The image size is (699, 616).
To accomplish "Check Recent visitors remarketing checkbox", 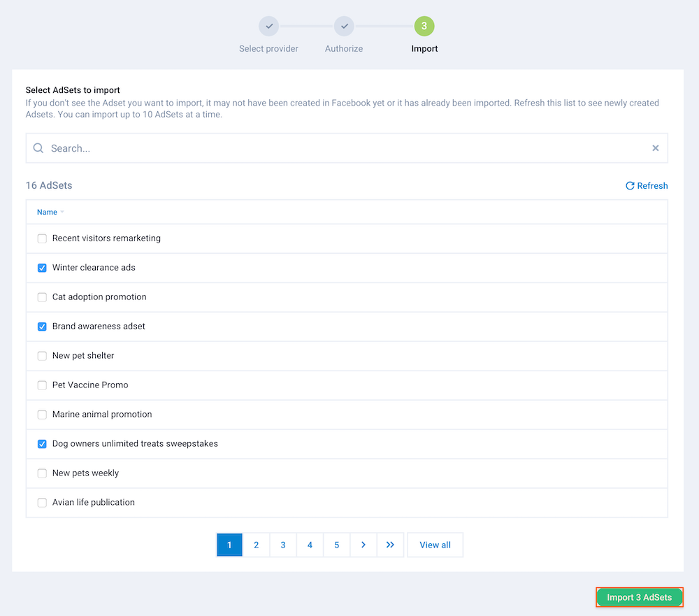I will click(x=42, y=238).
